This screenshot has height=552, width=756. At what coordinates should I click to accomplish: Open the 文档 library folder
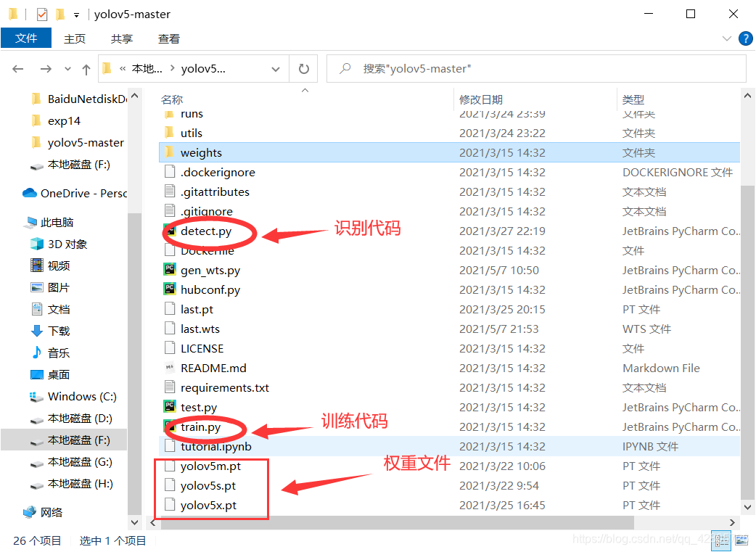coord(51,309)
